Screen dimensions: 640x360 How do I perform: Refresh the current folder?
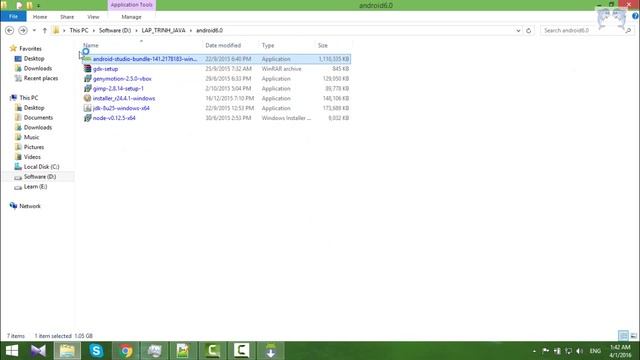[x=529, y=31]
